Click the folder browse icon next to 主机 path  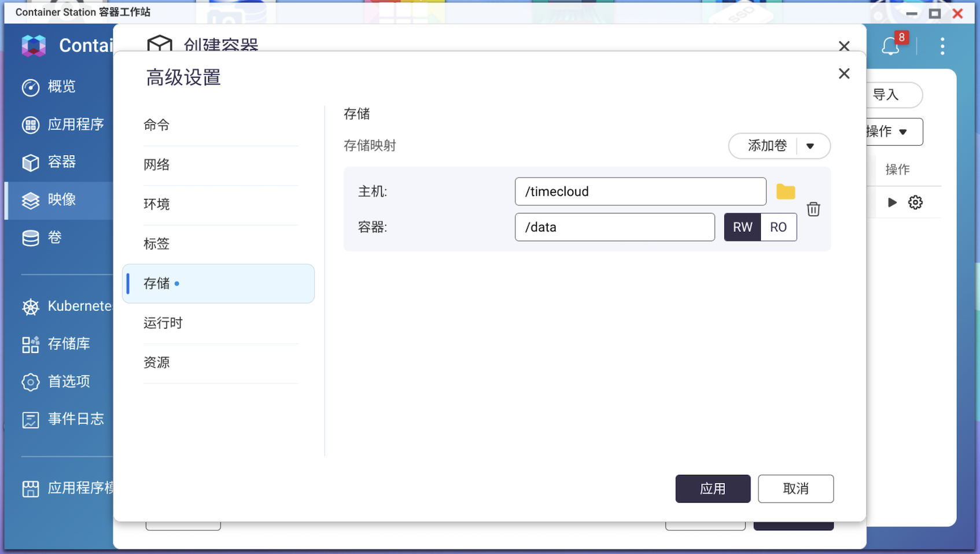point(785,191)
